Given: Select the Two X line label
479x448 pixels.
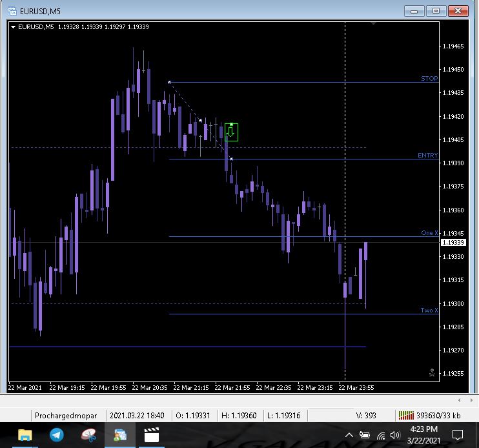Looking at the screenshot, I should pyautogui.click(x=429, y=311).
